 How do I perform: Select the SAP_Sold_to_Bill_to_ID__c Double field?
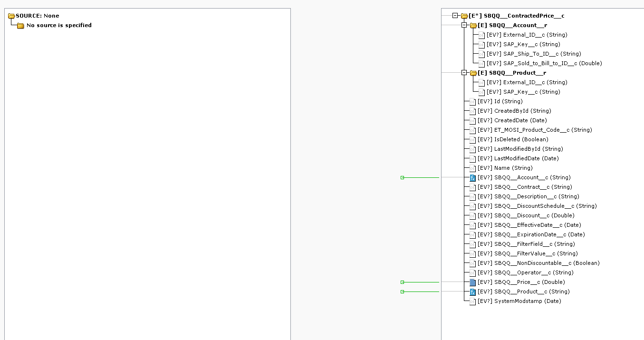[544, 63]
